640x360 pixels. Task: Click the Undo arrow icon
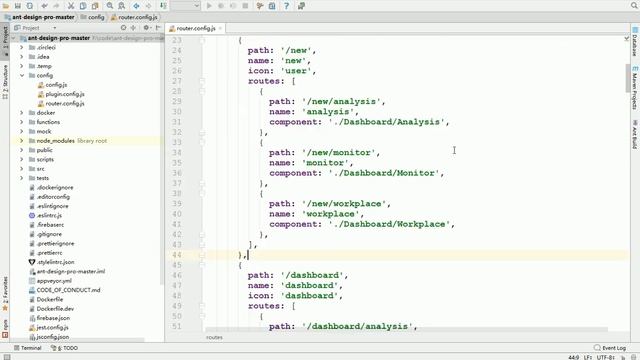point(44,6)
